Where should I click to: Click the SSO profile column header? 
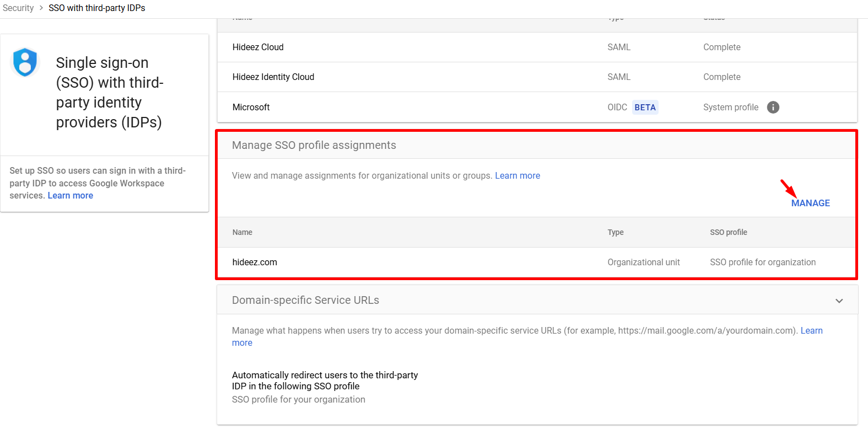click(x=728, y=233)
